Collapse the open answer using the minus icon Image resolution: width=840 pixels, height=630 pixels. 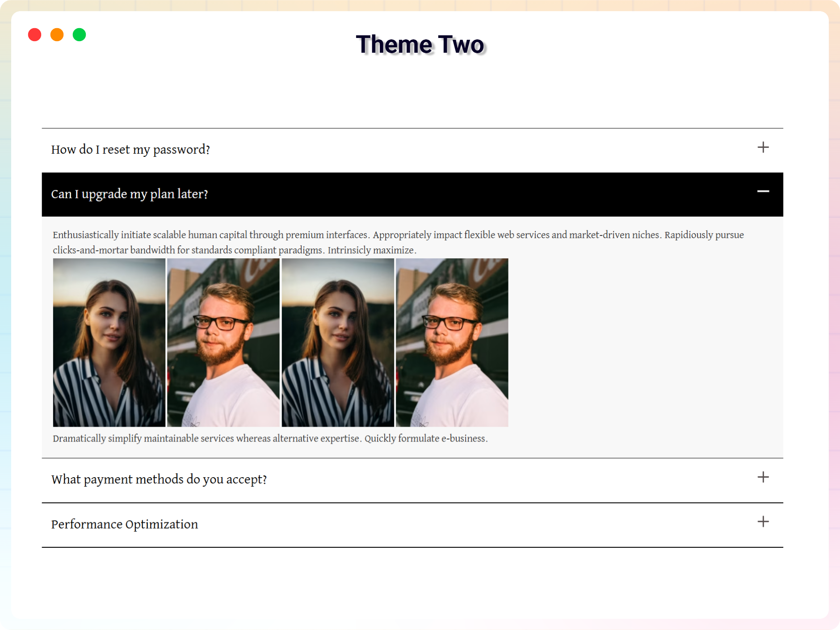[x=763, y=191]
